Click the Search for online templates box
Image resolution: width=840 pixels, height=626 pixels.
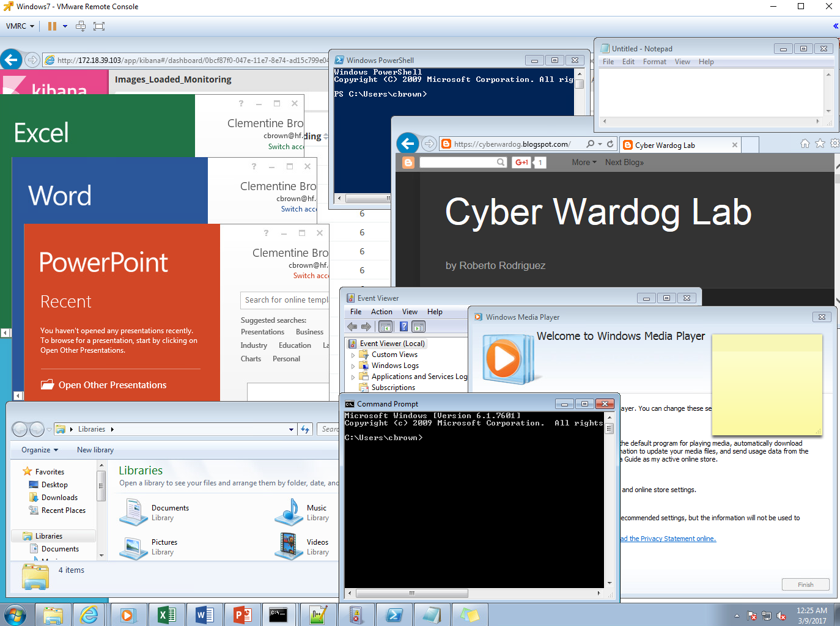click(285, 300)
